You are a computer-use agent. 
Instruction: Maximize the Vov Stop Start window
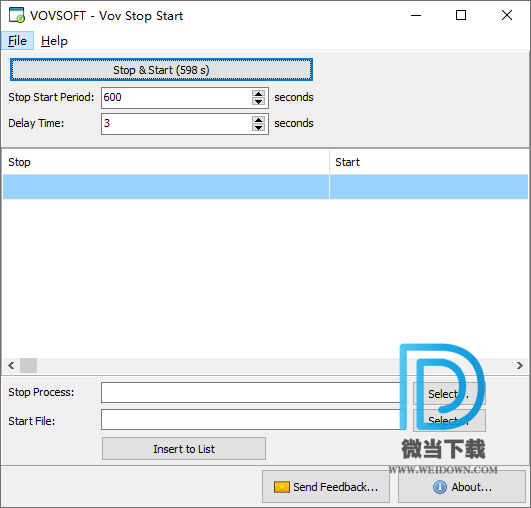pyautogui.click(x=461, y=15)
